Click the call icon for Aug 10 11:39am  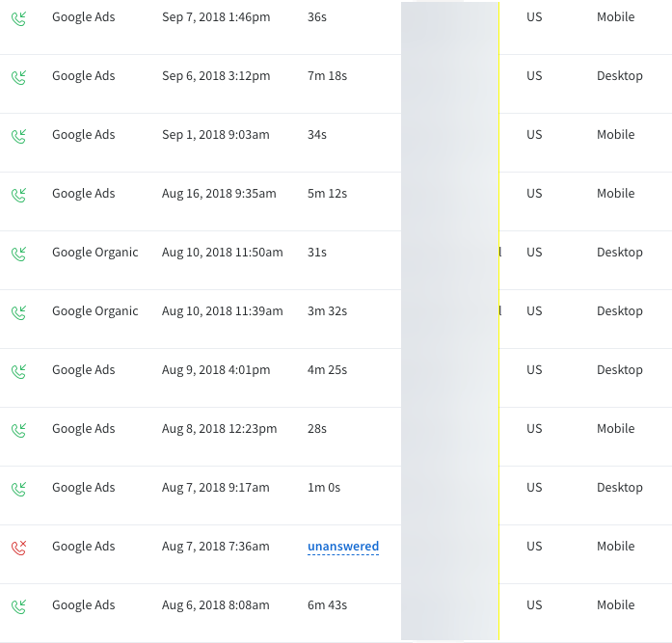[x=18, y=312]
